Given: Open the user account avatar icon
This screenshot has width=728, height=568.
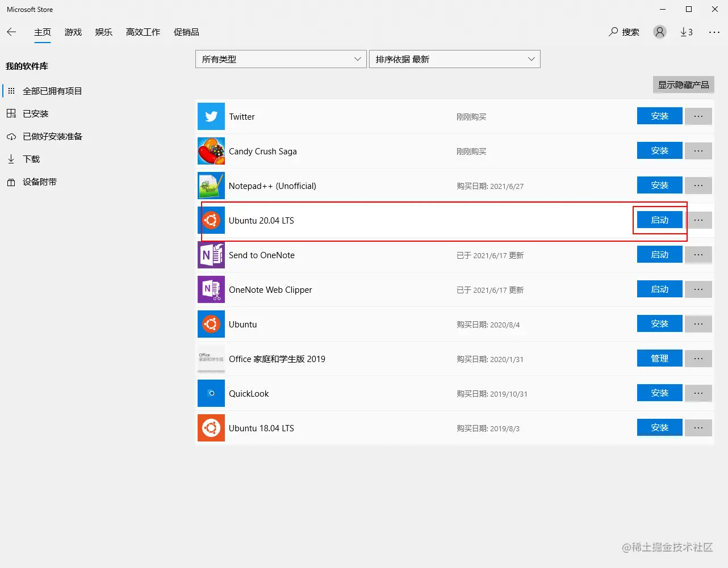Looking at the screenshot, I should click(x=659, y=32).
